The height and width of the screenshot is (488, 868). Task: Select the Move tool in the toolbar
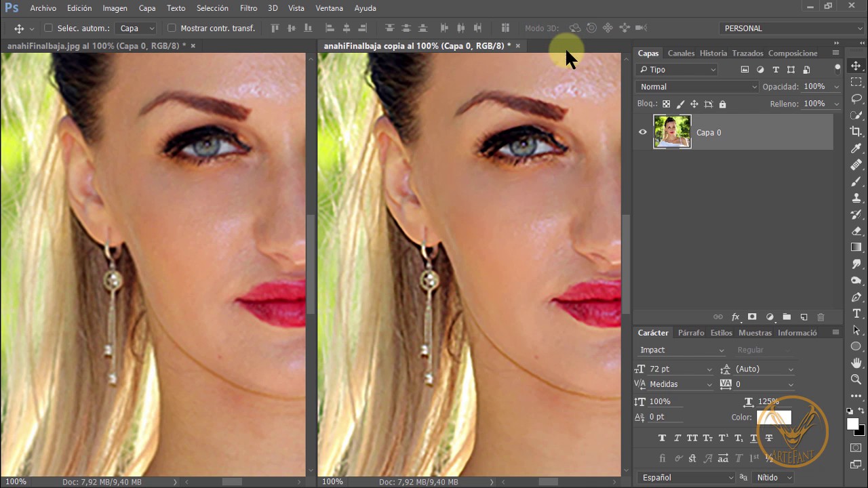[x=856, y=66]
